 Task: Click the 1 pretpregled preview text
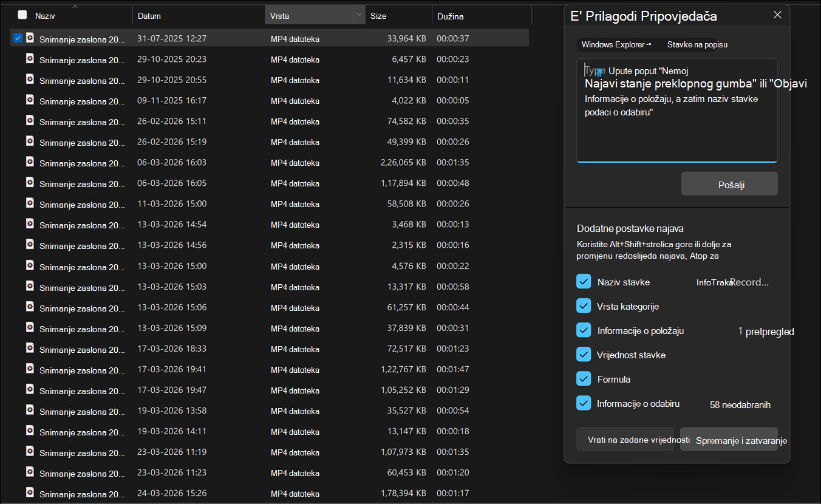(x=766, y=332)
